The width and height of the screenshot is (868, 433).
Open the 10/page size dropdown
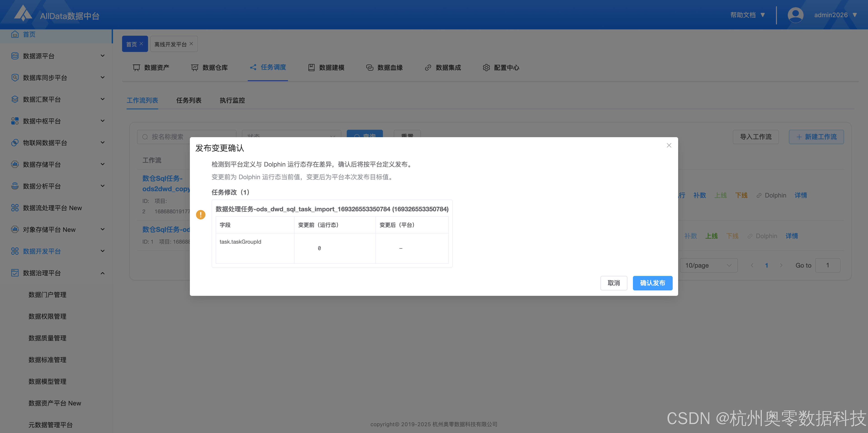[709, 266]
